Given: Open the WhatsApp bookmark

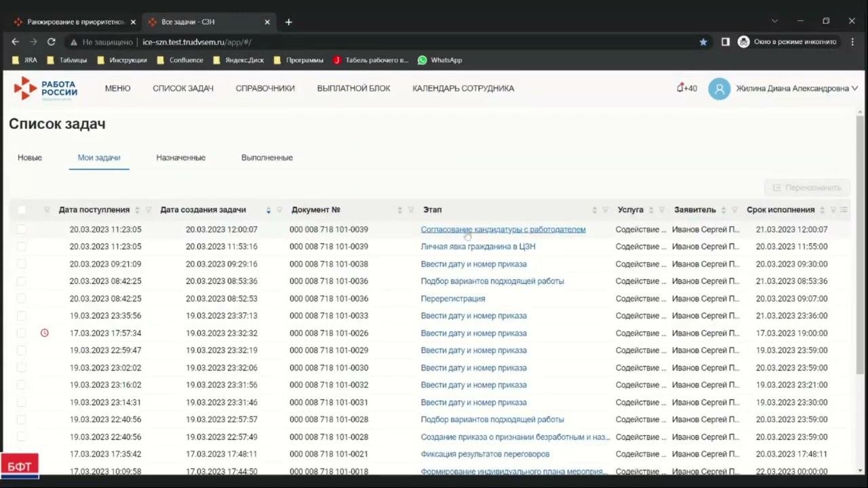Looking at the screenshot, I should pos(439,60).
